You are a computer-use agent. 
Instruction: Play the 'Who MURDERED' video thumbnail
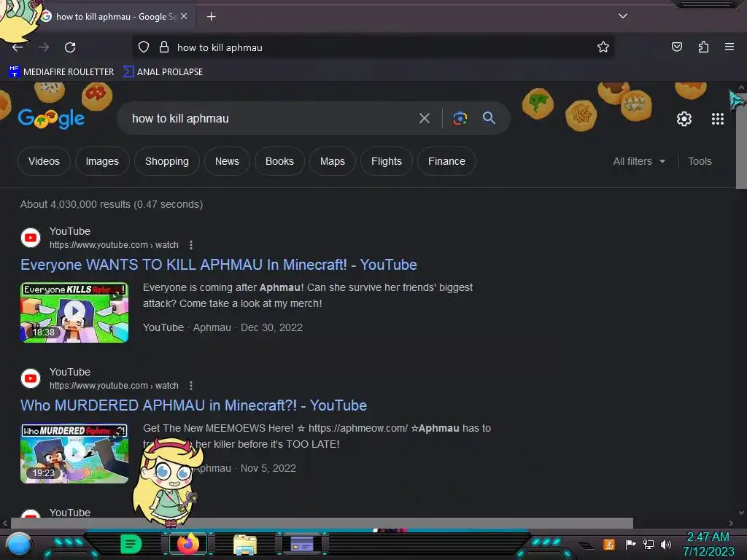74,454
